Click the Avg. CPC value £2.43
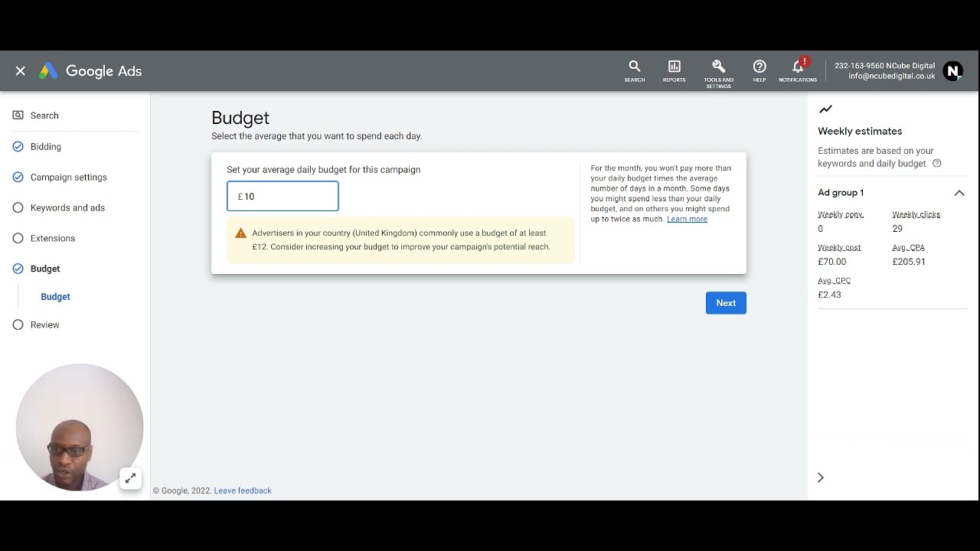Image resolution: width=980 pixels, height=551 pixels. tap(829, 295)
